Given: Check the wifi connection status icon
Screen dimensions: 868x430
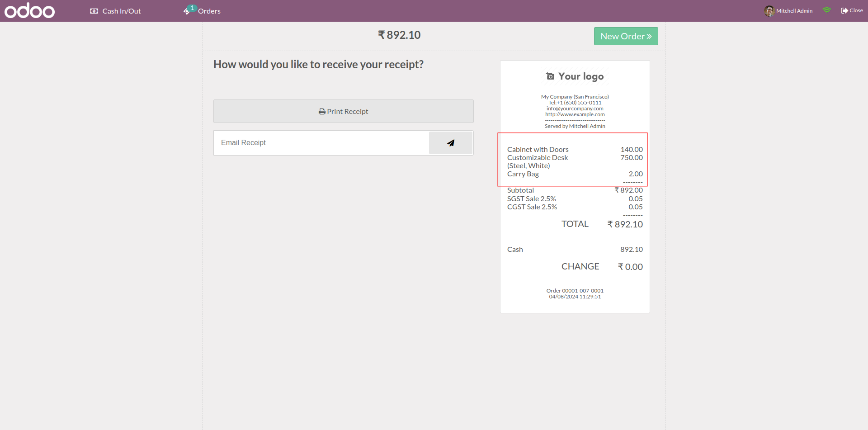Looking at the screenshot, I should click(x=827, y=10).
